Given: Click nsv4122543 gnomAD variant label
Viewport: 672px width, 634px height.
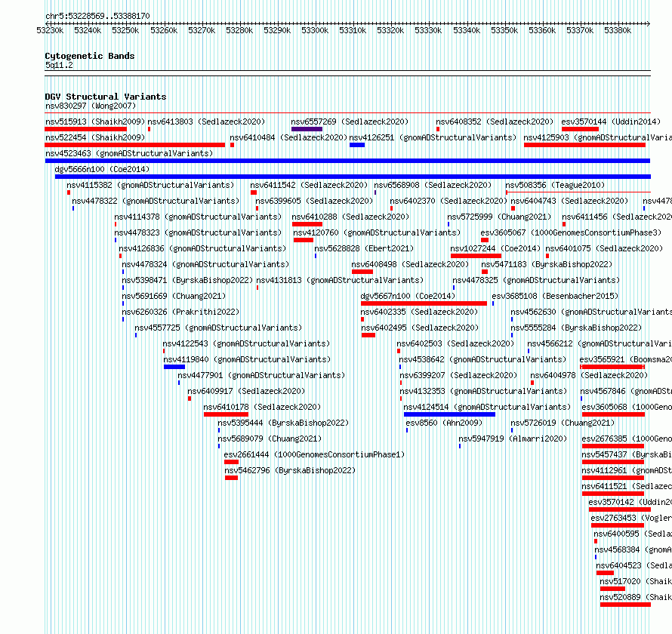Looking at the screenshot, I should pos(246,343).
